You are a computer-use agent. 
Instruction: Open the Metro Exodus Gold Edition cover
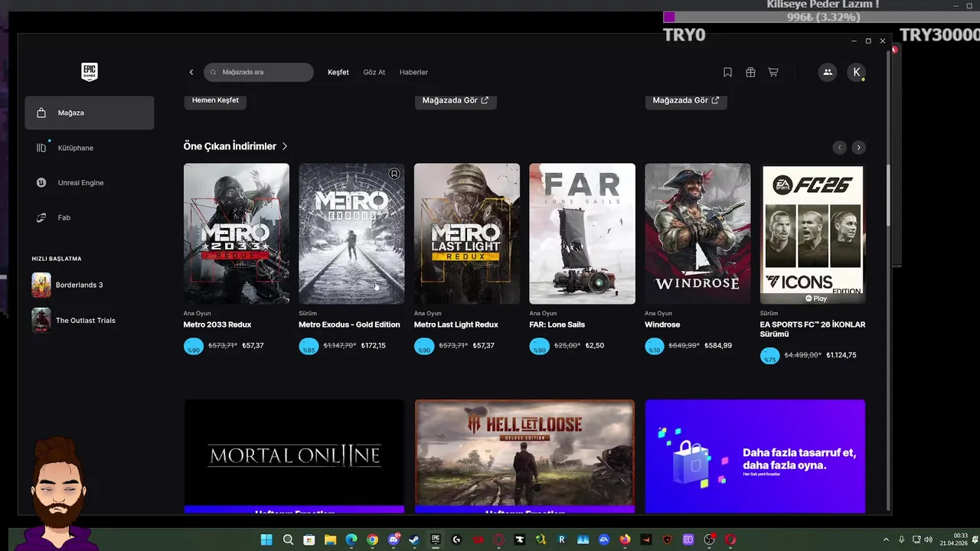click(x=351, y=233)
